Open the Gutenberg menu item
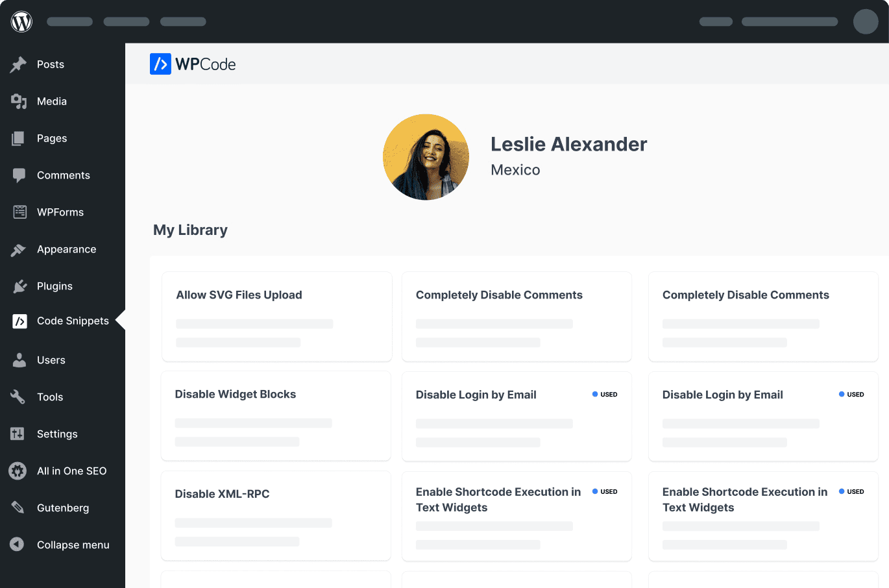The width and height of the screenshot is (889, 588). tap(63, 508)
